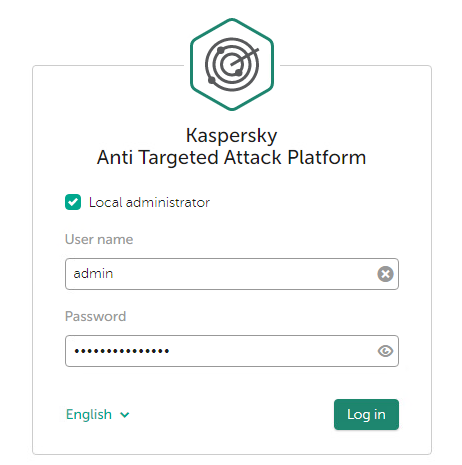
Task: Select the word English in the language selector
Action: point(89,415)
